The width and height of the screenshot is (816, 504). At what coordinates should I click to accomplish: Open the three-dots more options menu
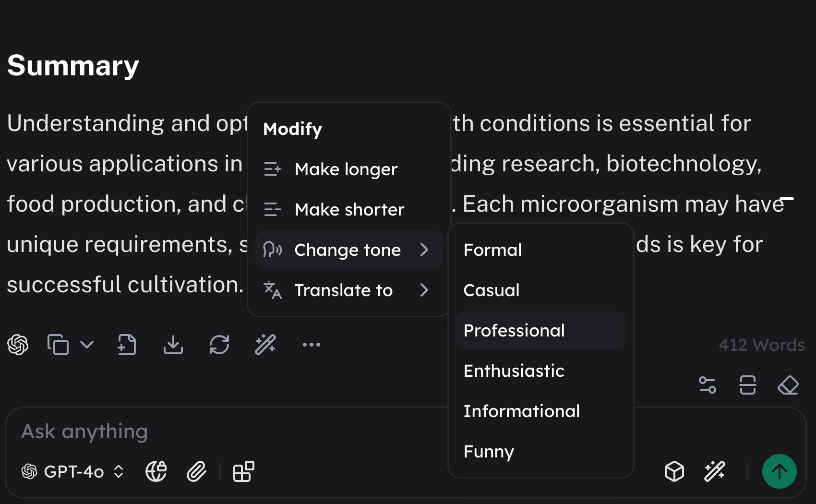click(x=311, y=345)
